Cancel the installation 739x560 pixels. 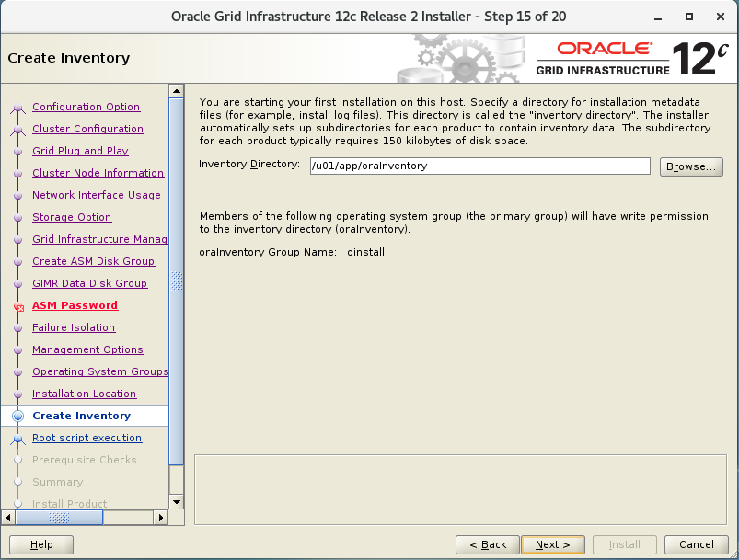coord(696,545)
